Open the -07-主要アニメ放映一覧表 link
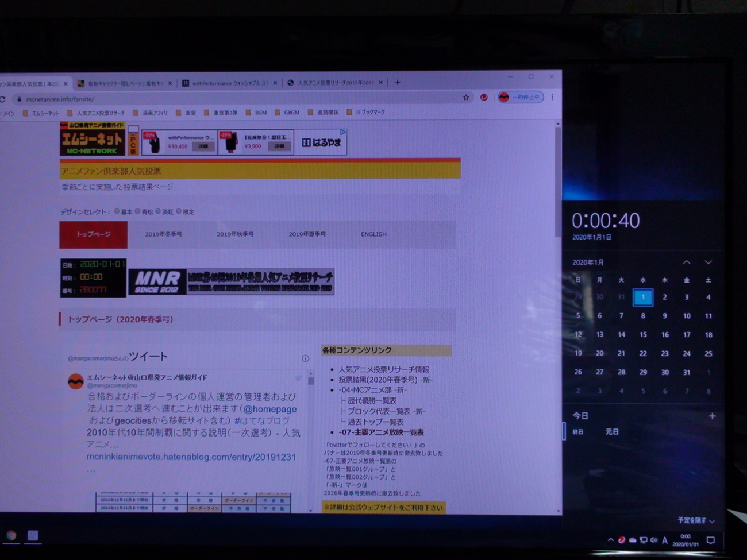This screenshot has height=560, width=747. [x=381, y=432]
